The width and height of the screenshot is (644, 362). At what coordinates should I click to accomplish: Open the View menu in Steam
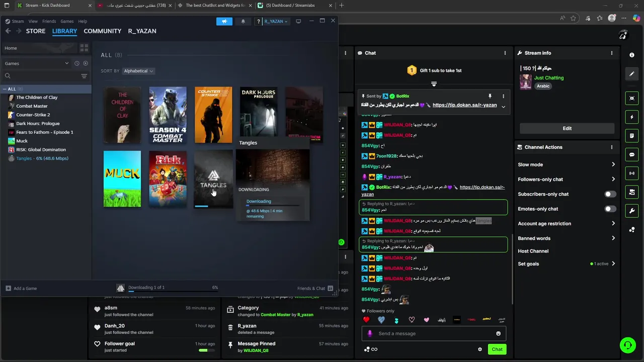pyautogui.click(x=33, y=21)
